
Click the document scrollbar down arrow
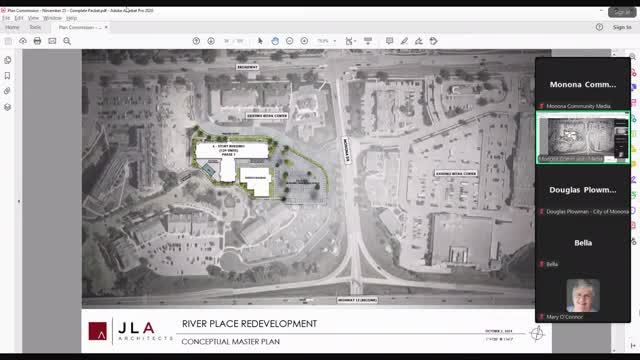(x=614, y=350)
